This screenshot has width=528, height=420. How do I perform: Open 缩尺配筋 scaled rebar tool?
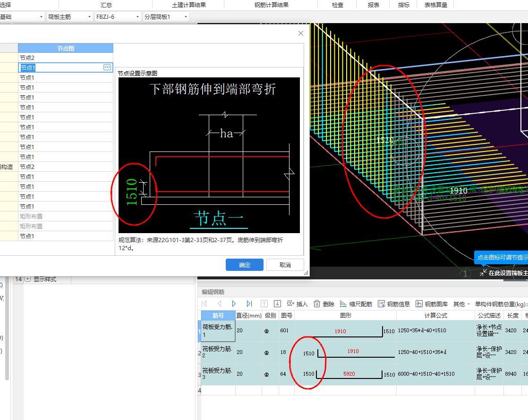(x=356, y=304)
